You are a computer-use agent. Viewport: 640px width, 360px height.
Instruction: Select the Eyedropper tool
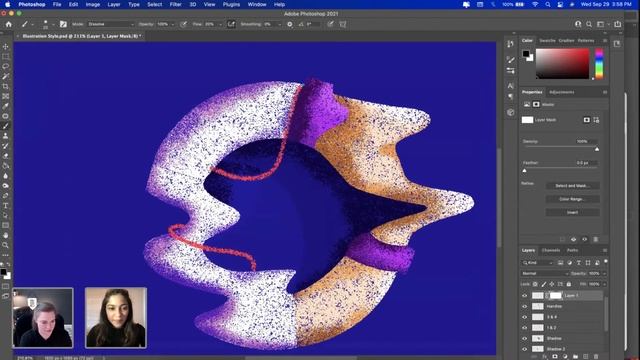point(6,106)
